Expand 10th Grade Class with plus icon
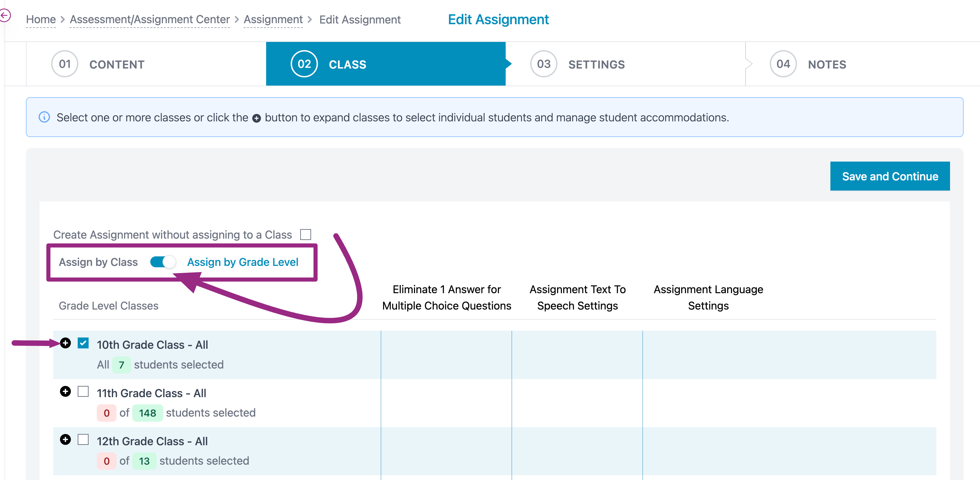Screen dimensions: 980x480 tap(65, 343)
